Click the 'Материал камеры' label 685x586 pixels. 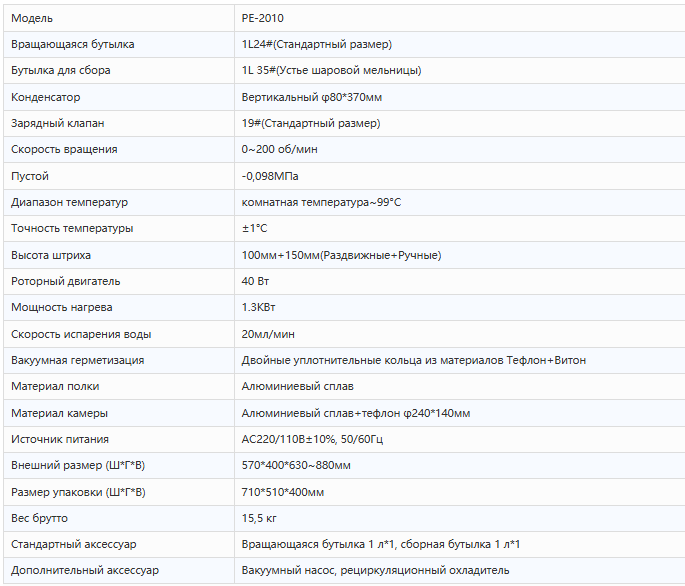point(59,413)
